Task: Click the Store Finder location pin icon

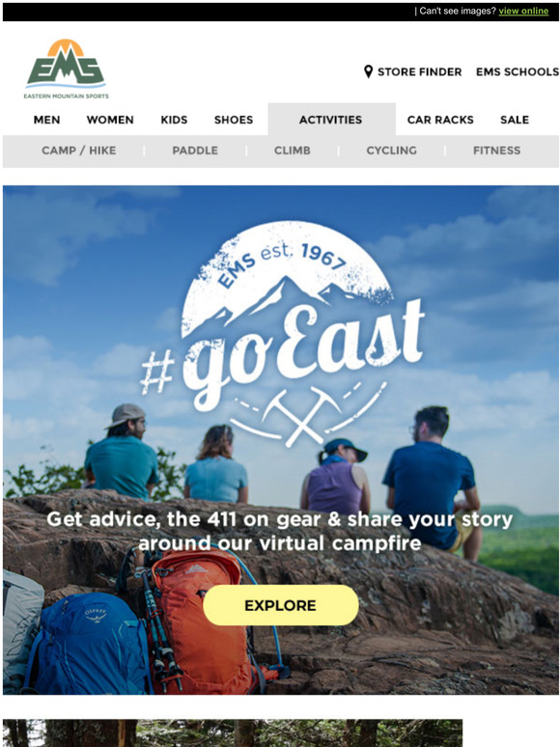Action: (368, 72)
